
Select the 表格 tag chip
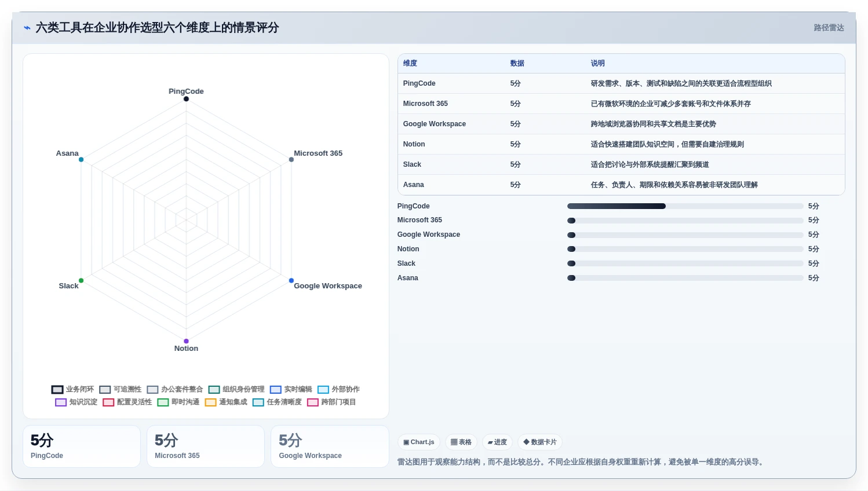coord(461,442)
